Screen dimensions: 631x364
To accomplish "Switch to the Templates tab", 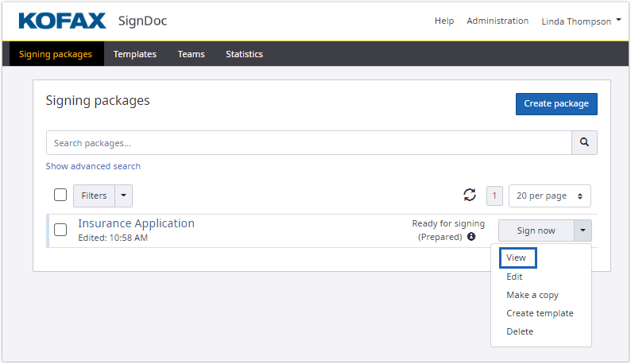I will click(134, 54).
